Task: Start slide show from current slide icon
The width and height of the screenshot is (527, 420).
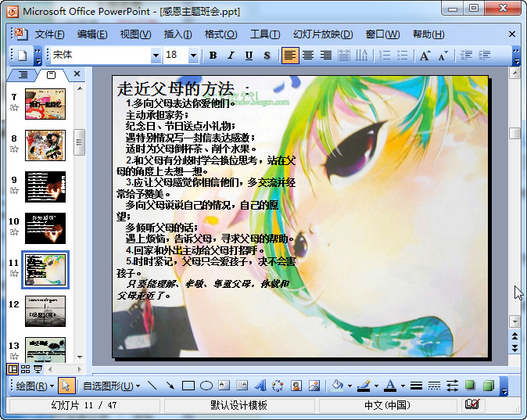Action: click(38, 369)
